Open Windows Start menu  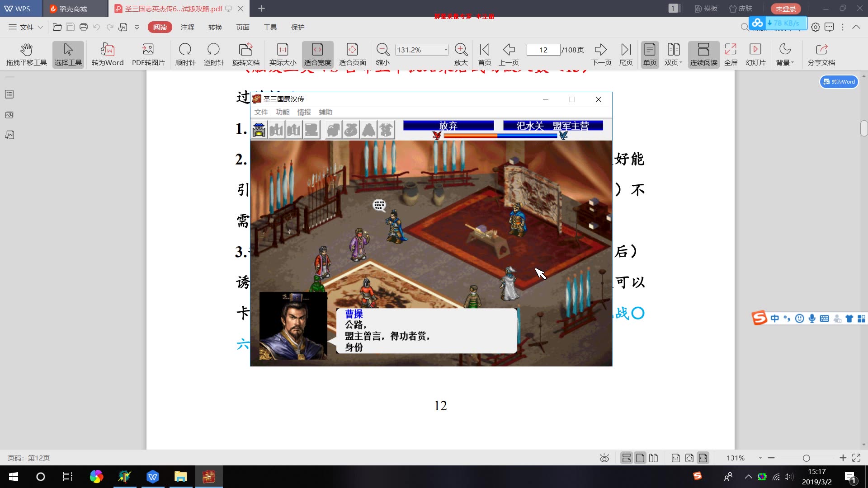(x=14, y=477)
